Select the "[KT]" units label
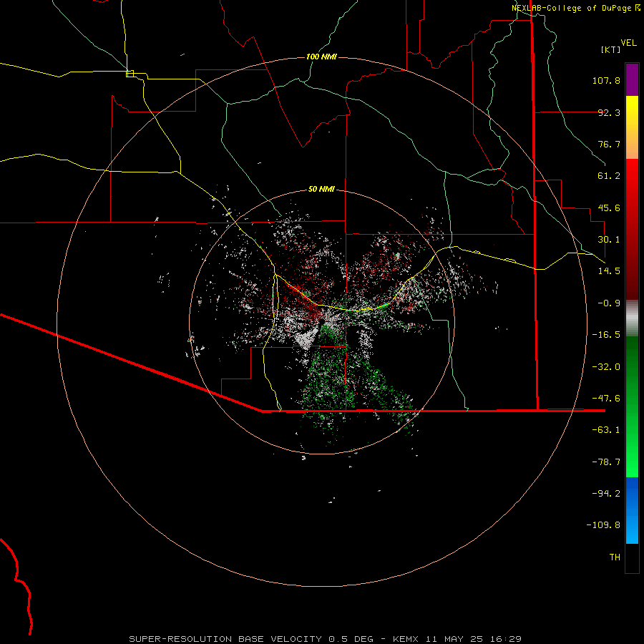 pos(611,49)
